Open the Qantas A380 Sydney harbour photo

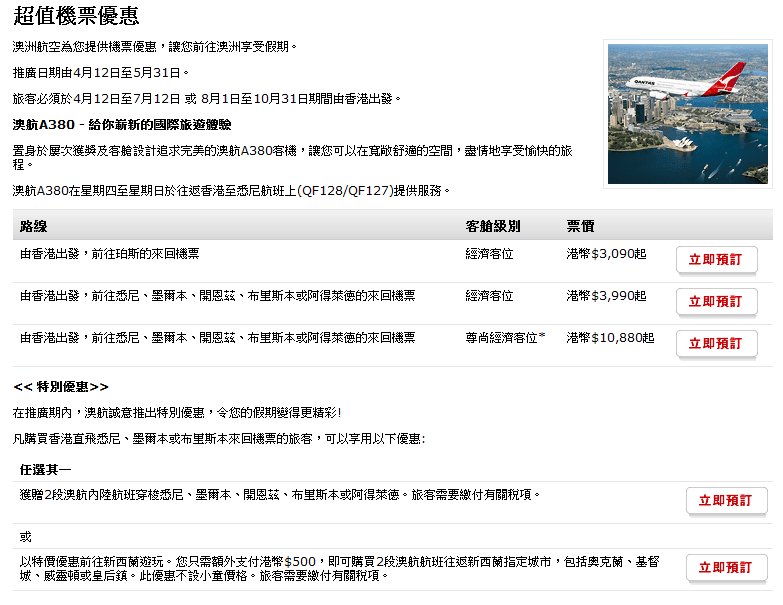pyautogui.click(x=688, y=113)
